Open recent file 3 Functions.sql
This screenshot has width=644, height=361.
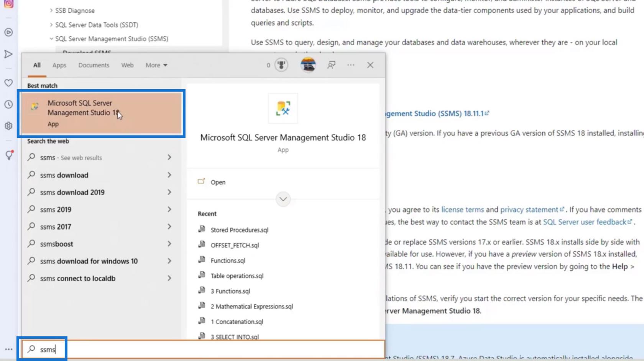[x=230, y=291]
